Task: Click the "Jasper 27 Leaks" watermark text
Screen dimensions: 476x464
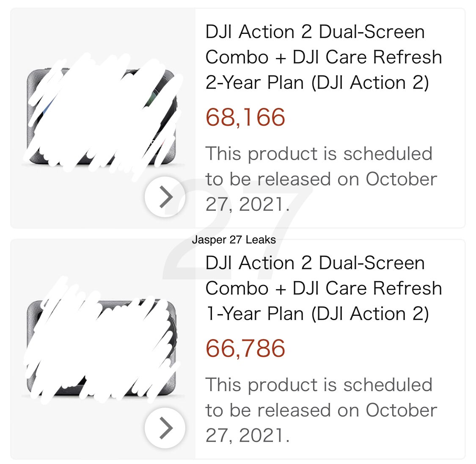Action: [x=234, y=240]
